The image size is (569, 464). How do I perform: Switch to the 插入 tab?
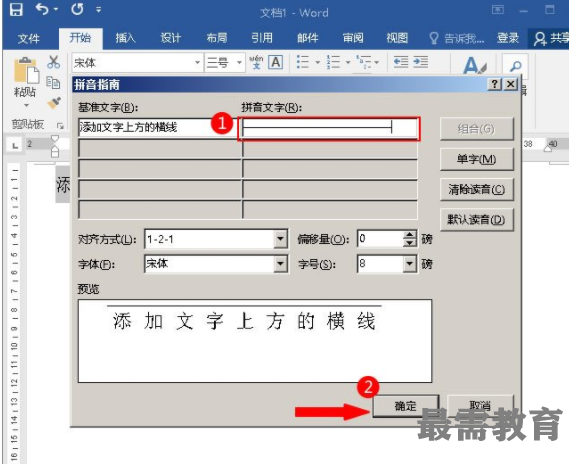pyautogui.click(x=126, y=38)
